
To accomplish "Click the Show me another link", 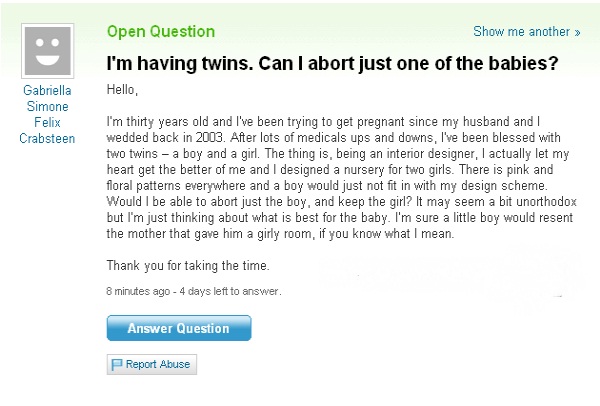I will (527, 31).
